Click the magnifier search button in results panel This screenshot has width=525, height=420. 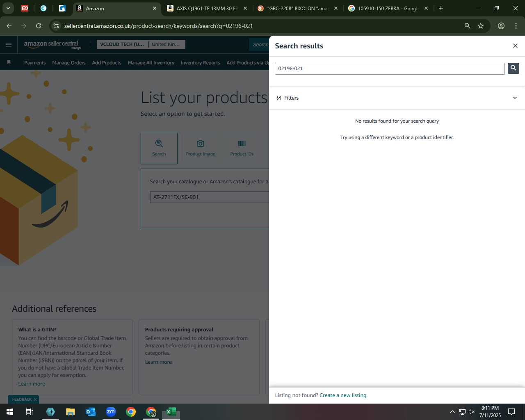click(513, 68)
